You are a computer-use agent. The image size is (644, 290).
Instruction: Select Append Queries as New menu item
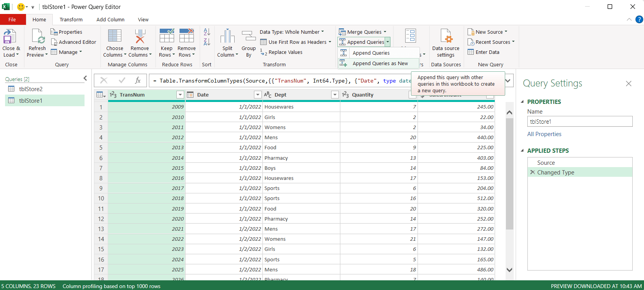click(x=380, y=63)
